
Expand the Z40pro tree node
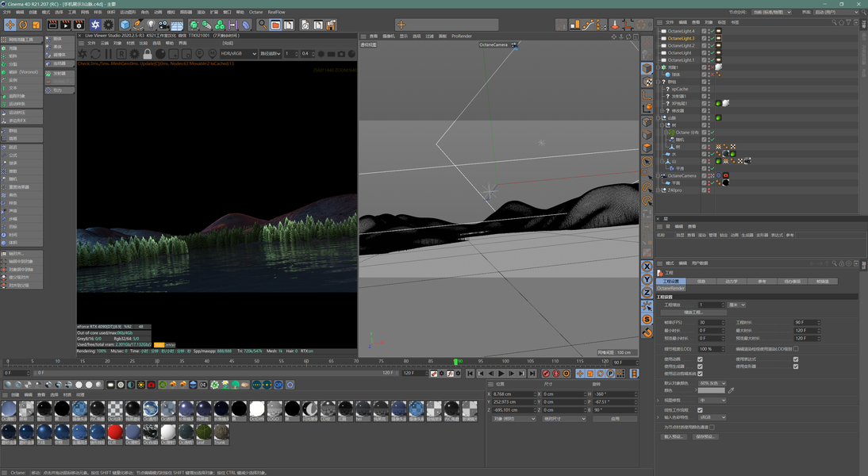point(658,190)
